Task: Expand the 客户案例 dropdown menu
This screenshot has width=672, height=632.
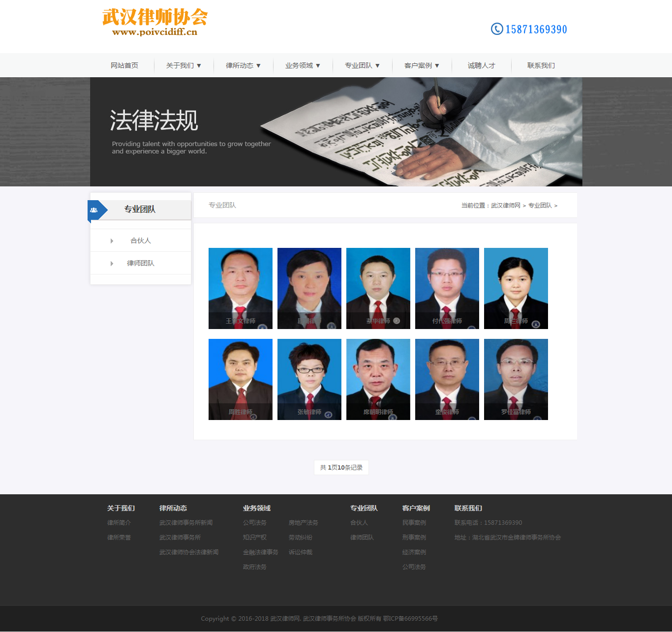Action: [x=422, y=65]
